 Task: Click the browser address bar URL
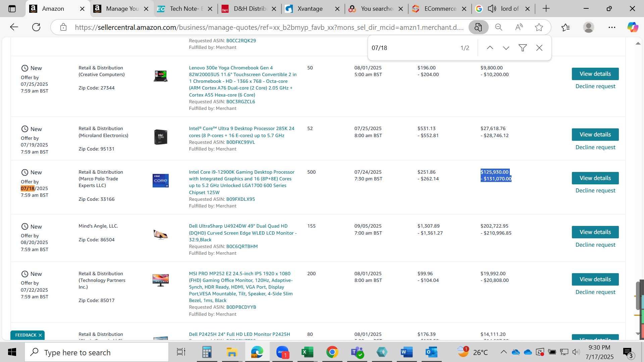(x=269, y=27)
